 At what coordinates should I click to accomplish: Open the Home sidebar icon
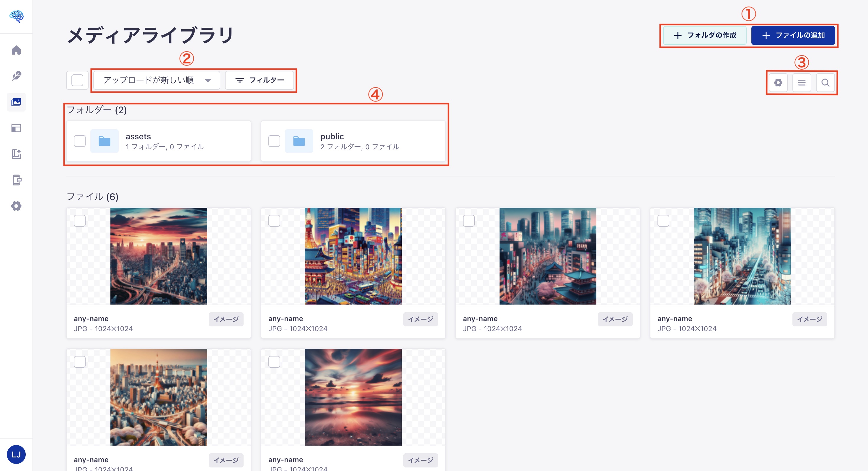coord(16,50)
